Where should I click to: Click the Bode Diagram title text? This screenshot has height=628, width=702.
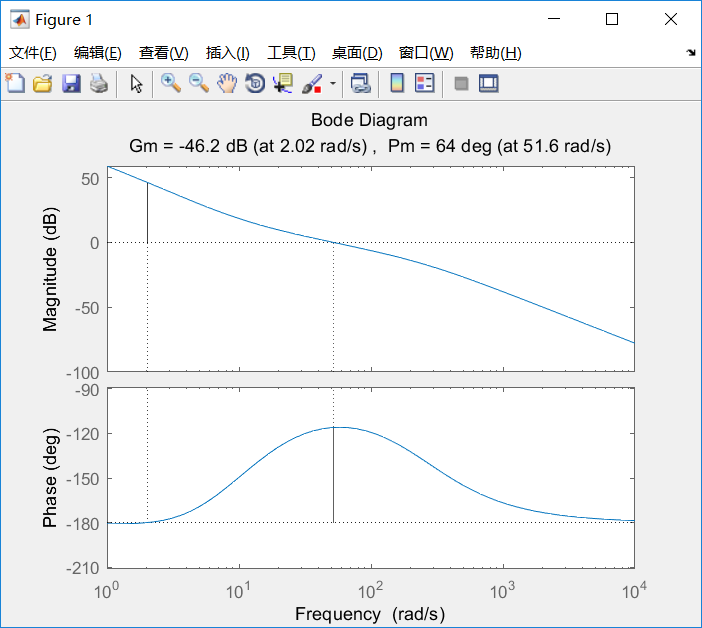[x=369, y=120]
